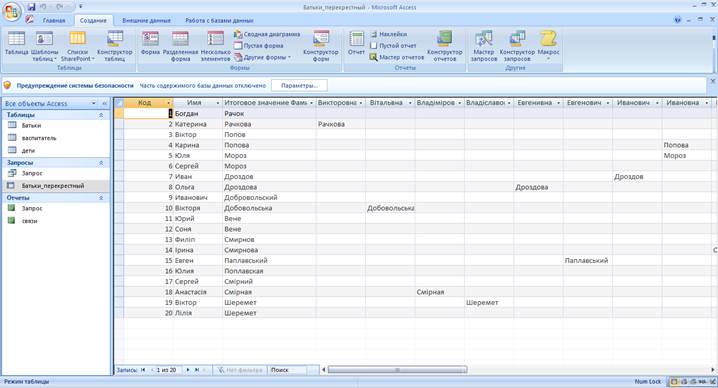Viewport: 718px width, 388px height.
Task: Go to the first record
Action: coord(143,370)
